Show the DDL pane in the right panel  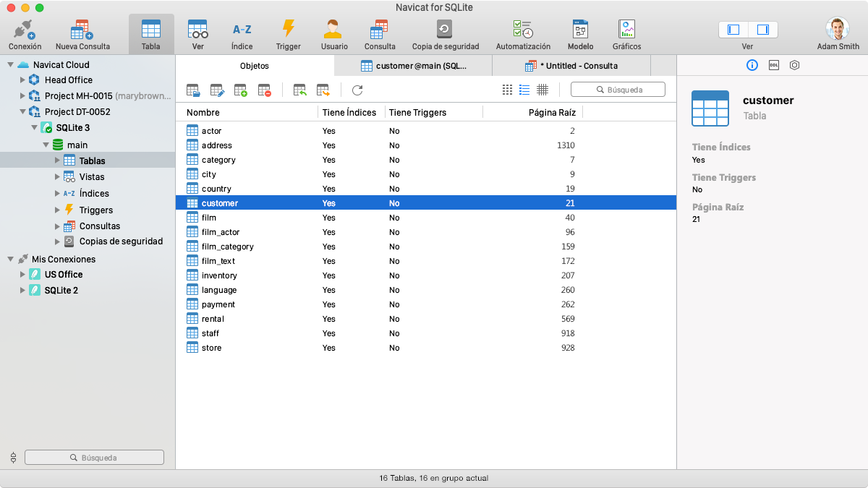coord(773,64)
